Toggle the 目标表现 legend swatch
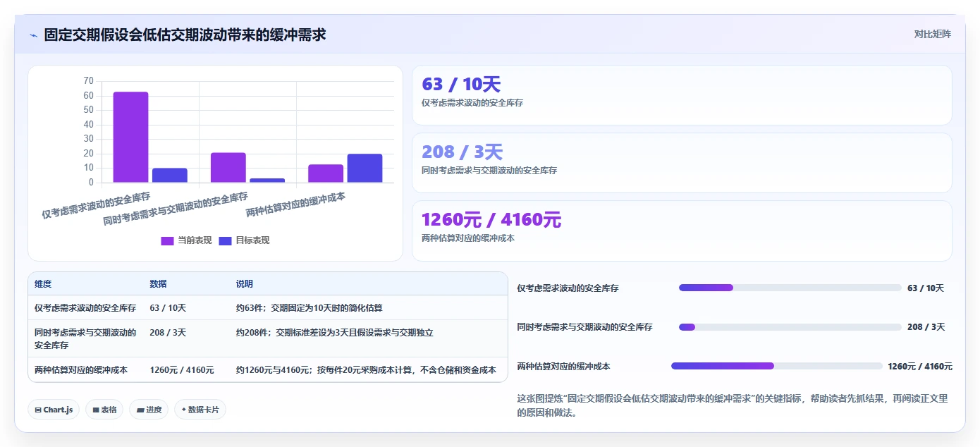 225,240
